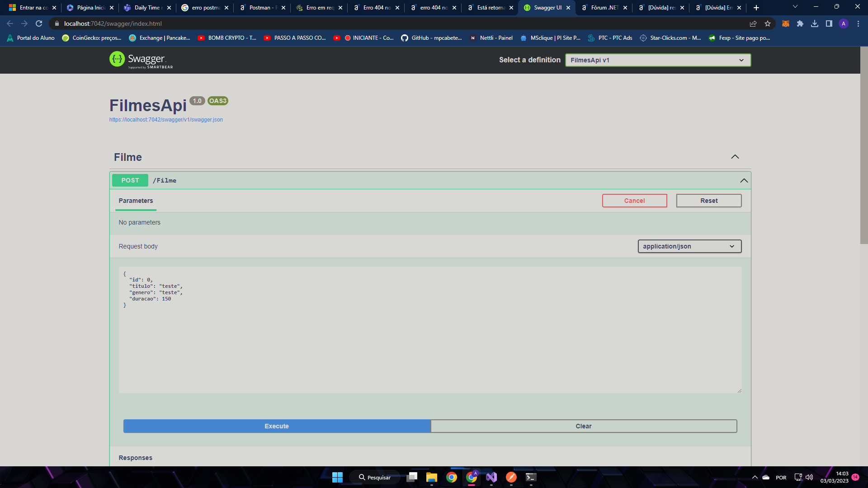The height and width of the screenshot is (488, 868).
Task: Click the Swagger logo icon
Action: 117,59
